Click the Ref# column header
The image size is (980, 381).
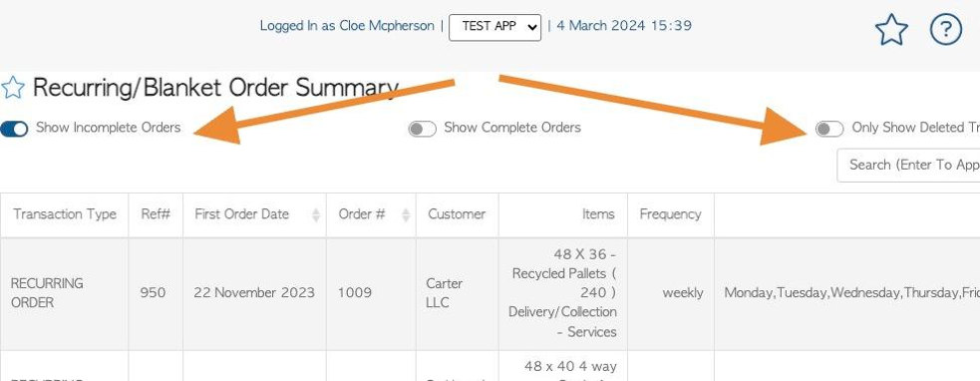tap(156, 214)
